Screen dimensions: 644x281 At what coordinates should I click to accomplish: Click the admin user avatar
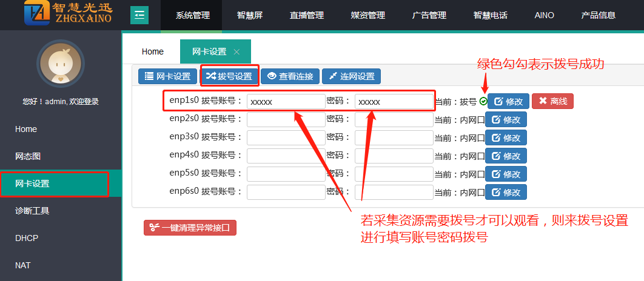[x=60, y=65]
